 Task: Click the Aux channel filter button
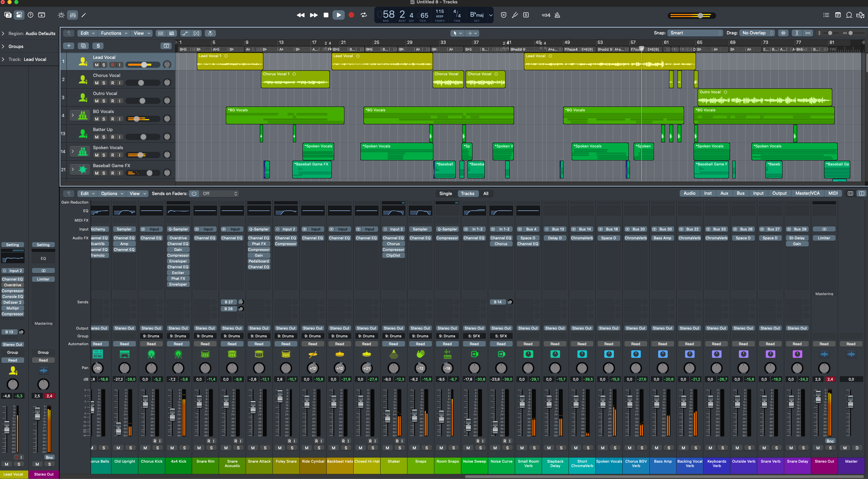724,193
